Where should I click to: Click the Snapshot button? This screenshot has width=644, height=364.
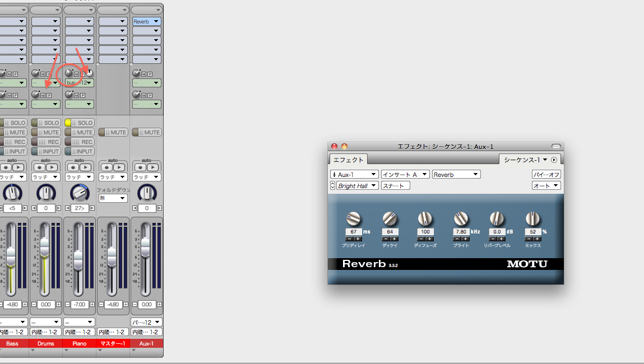pyautogui.click(x=396, y=185)
